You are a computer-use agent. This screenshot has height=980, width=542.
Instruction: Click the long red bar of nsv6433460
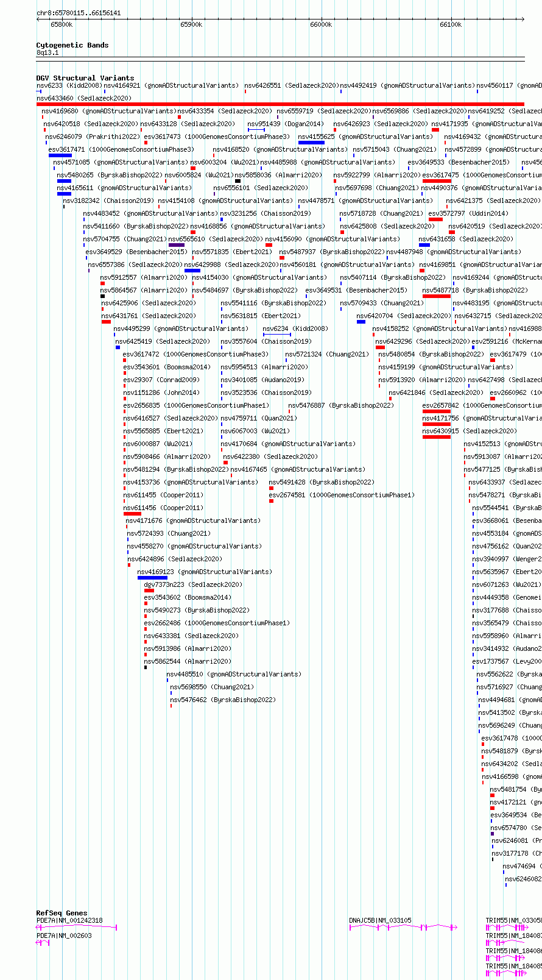[x=280, y=104]
